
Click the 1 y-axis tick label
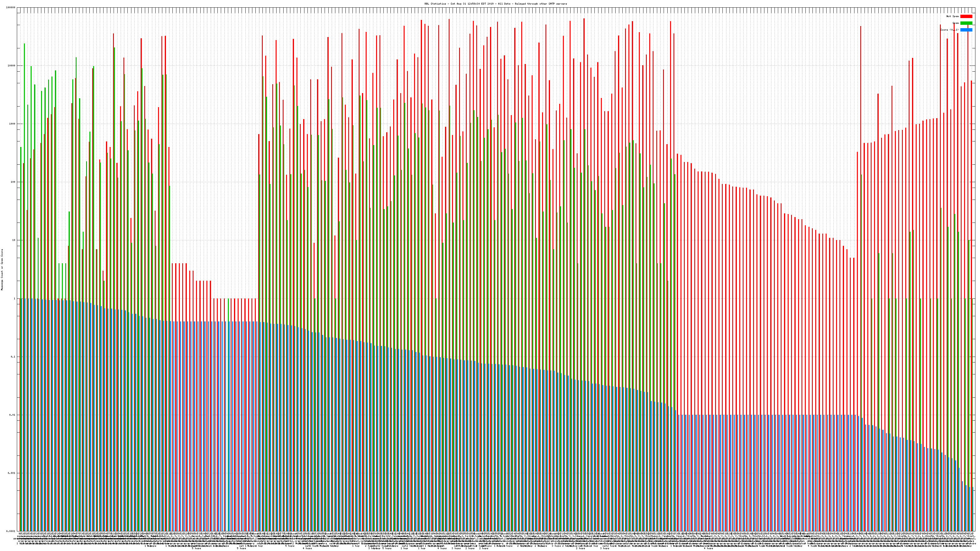click(x=15, y=298)
